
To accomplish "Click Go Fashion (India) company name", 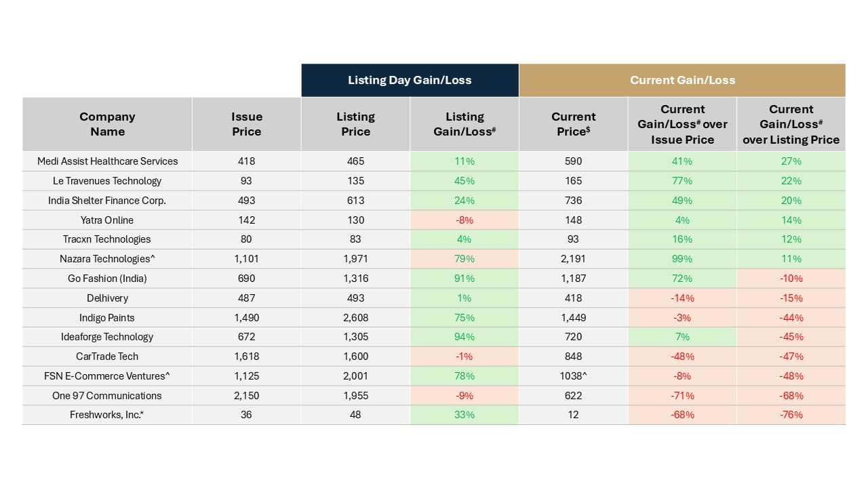I will click(107, 279).
